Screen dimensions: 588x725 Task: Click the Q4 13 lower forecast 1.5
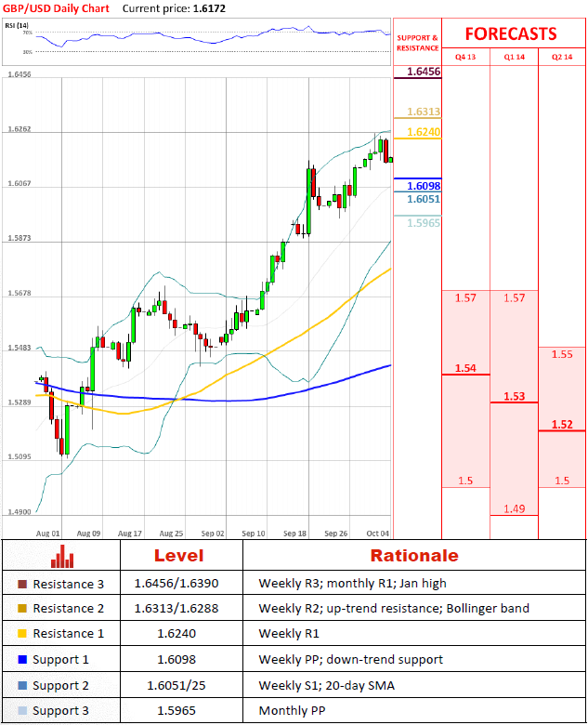465,481
